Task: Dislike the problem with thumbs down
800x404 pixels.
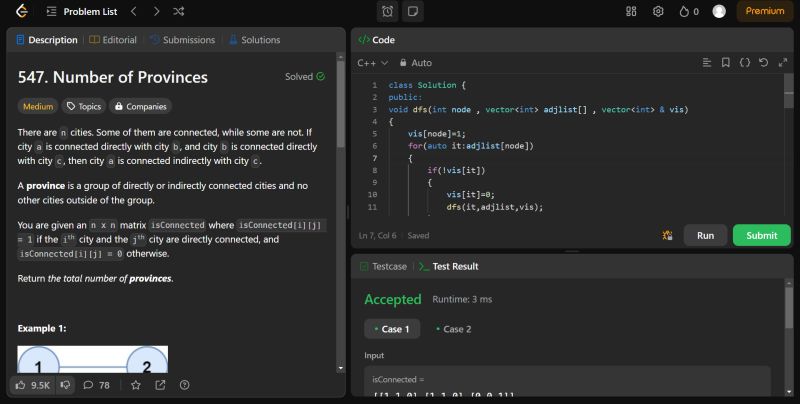Action: coord(66,384)
